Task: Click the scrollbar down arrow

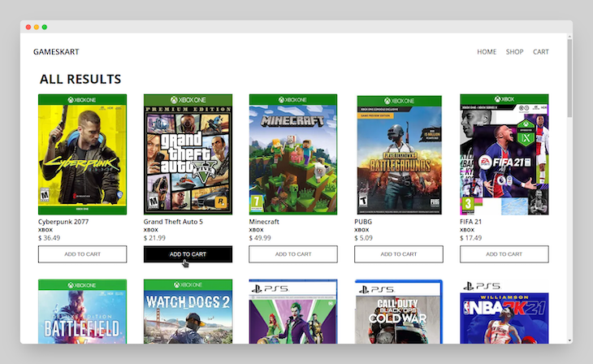Action: tap(569, 341)
